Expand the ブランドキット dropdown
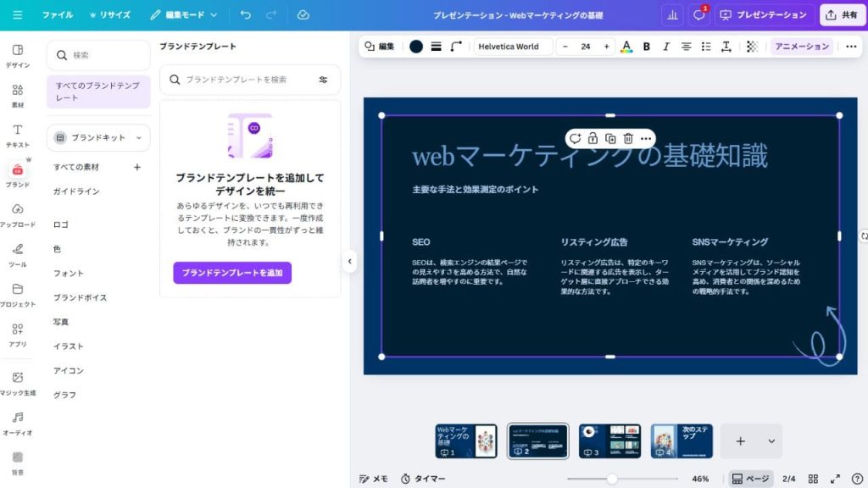 coord(98,137)
